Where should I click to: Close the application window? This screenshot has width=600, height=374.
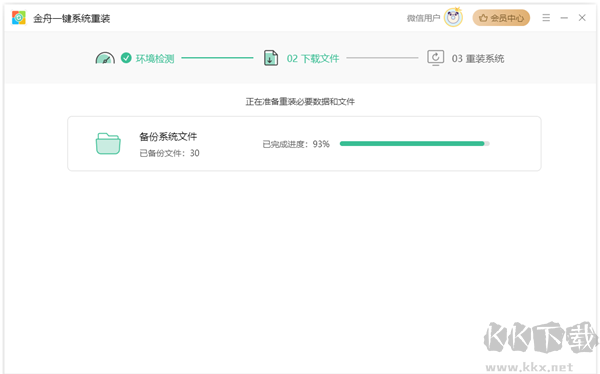point(582,18)
